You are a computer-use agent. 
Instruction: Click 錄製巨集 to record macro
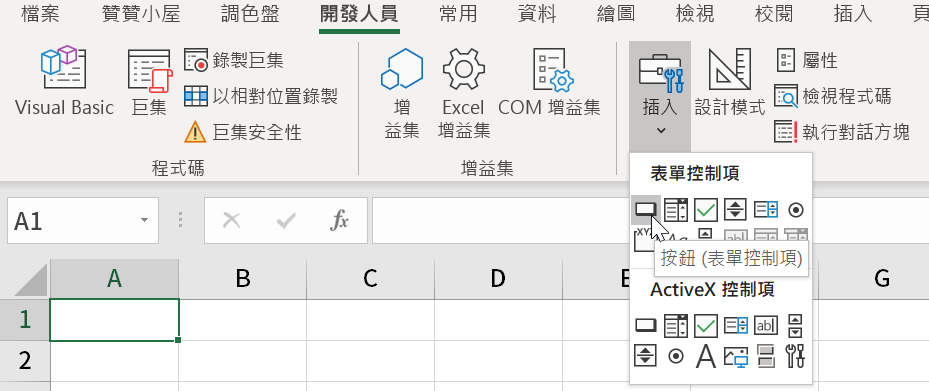pyautogui.click(x=233, y=60)
